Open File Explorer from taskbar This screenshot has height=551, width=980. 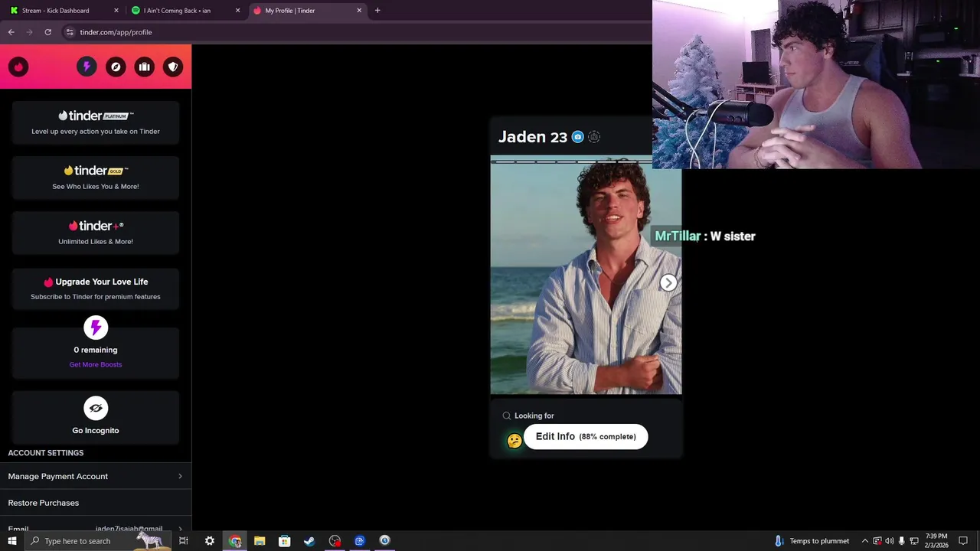(x=260, y=541)
